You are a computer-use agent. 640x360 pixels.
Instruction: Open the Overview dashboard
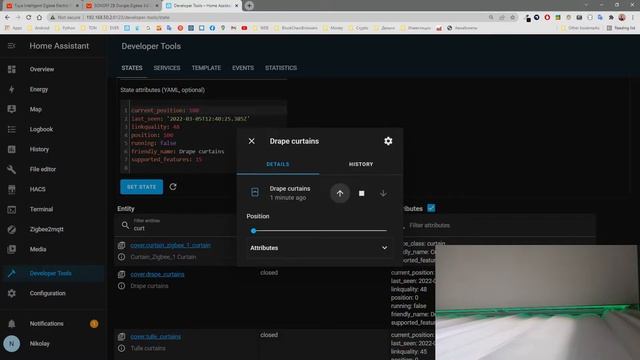coord(42,69)
